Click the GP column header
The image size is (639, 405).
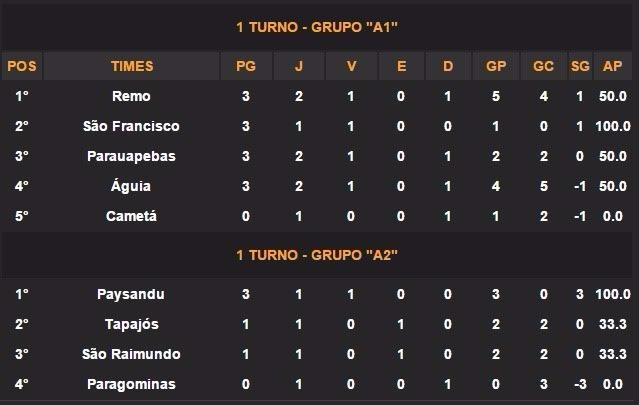[496, 67]
